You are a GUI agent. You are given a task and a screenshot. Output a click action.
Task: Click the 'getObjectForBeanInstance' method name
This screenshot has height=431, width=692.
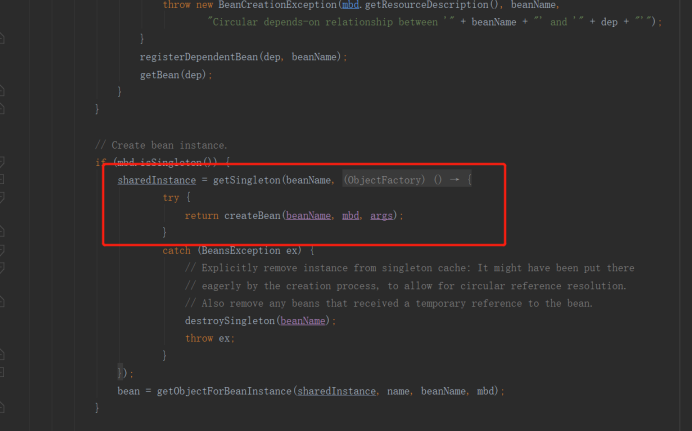(x=224, y=391)
